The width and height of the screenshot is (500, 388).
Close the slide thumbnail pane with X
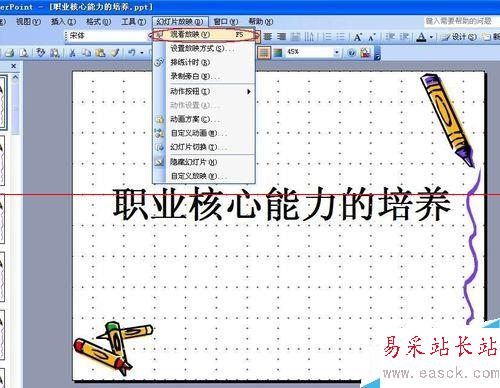(x=13, y=66)
